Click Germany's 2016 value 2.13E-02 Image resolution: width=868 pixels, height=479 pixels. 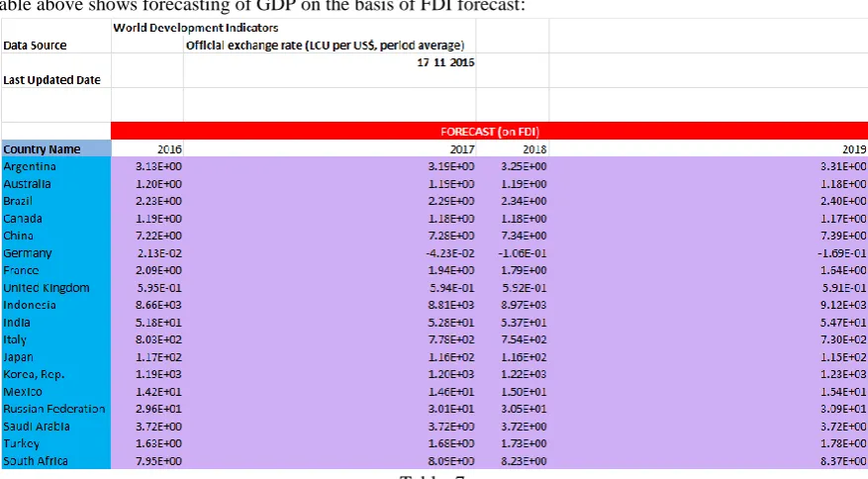click(160, 253)
